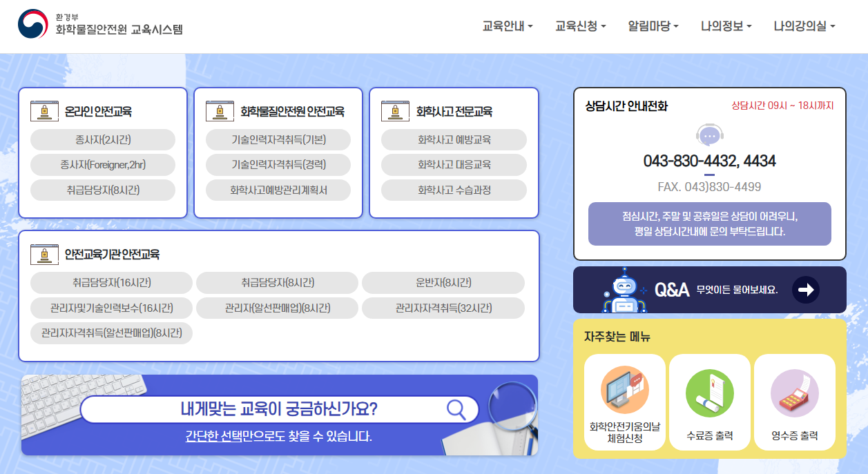
Task: Click the 온라인 안전교육 monitor icon
Action: click(x=44, y=111)
